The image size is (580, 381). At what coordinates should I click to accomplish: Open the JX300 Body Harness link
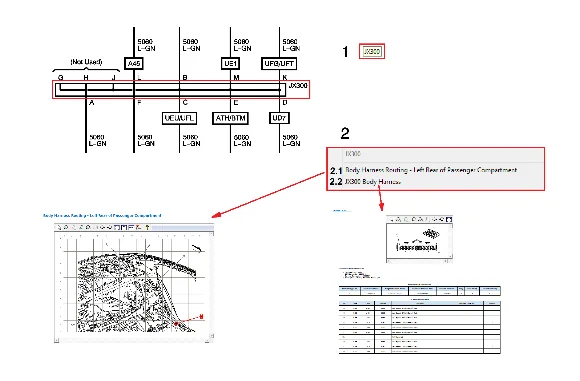click(373, 182)
